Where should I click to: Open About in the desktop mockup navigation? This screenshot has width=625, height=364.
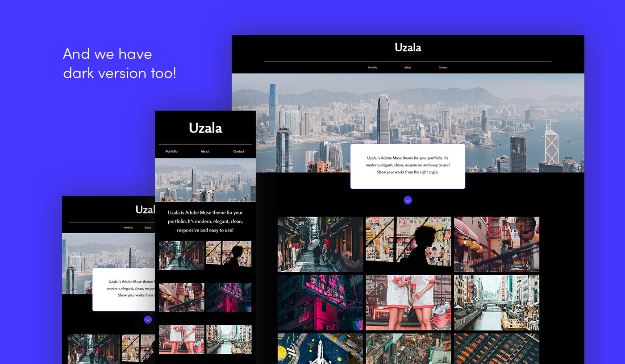click(408, 67)
